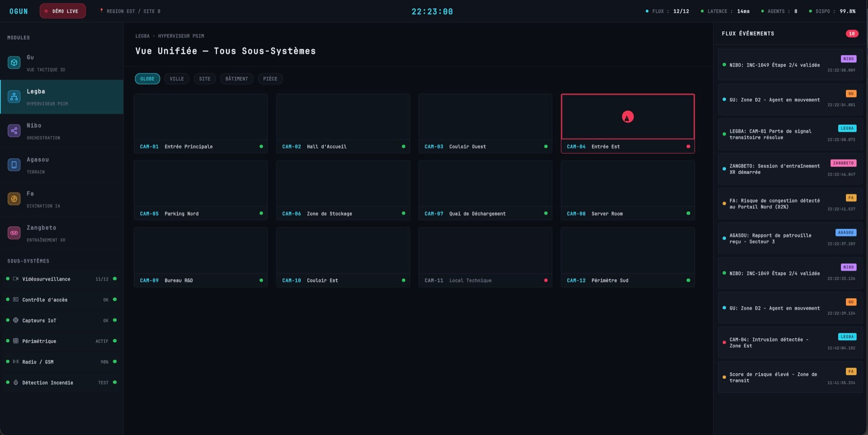868x435 pixels.
Task: Click the DÉMO LIVE button
Action: (x=62, y=11)
